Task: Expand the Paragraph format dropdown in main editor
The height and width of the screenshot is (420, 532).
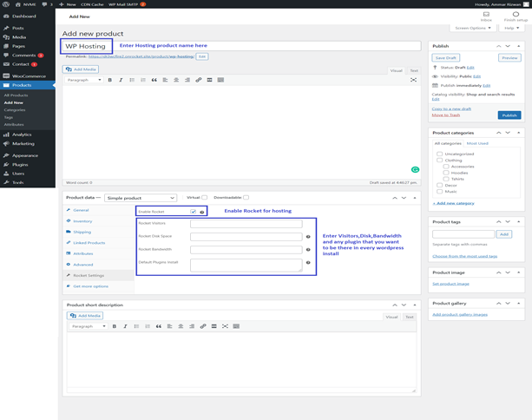Action: [x=84, y=80]
